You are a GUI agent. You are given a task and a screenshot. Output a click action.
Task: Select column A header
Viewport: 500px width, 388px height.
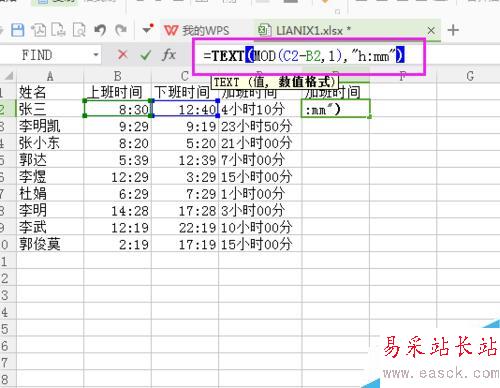(50, 76)
